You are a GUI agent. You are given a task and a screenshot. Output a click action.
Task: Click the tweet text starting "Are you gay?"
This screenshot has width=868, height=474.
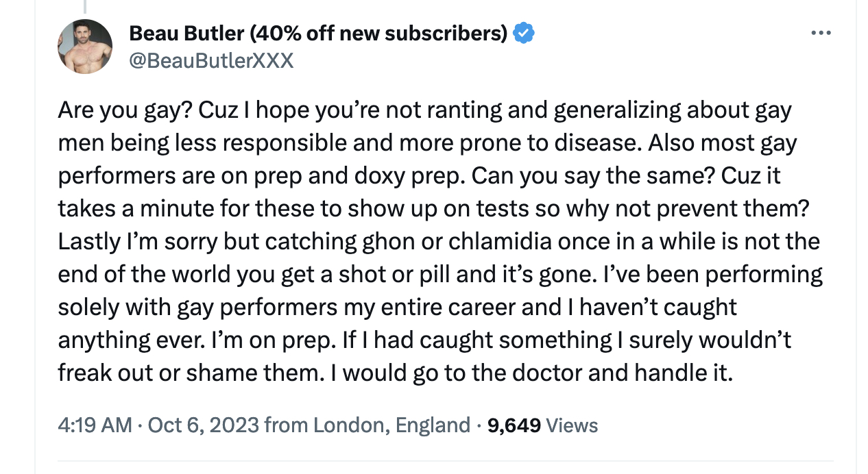(439, 241)
